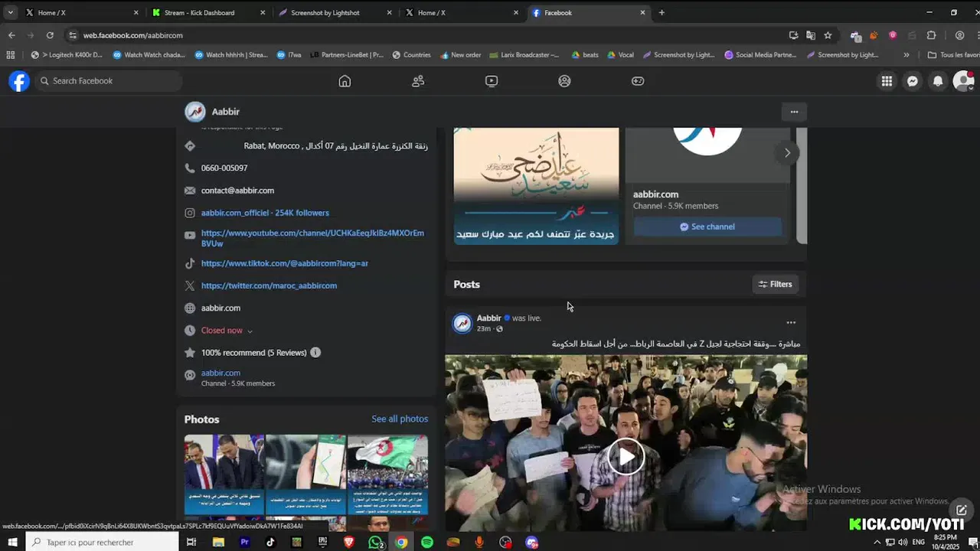Click the address bar URL
Viewport: 980px width, 551px height.
coord(133,35)
